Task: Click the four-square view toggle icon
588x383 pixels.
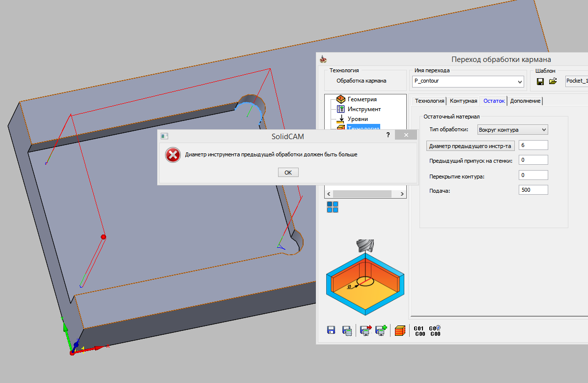Action: click(332, 207)
